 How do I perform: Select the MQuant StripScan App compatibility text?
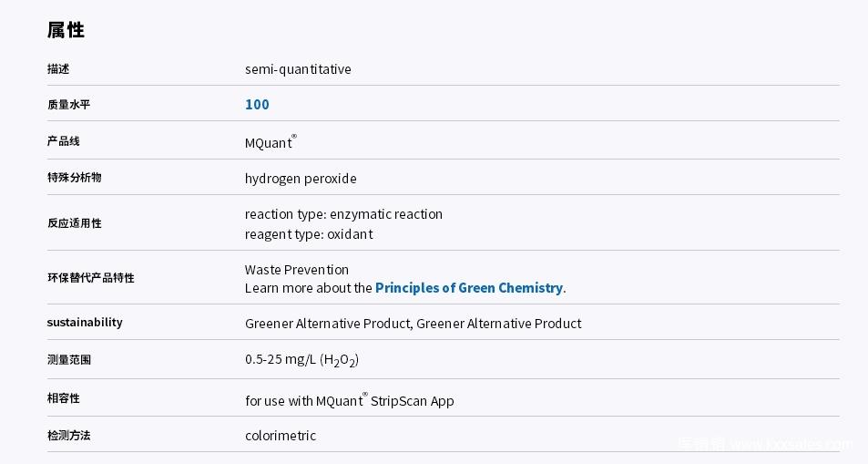(x=350, y=399)
